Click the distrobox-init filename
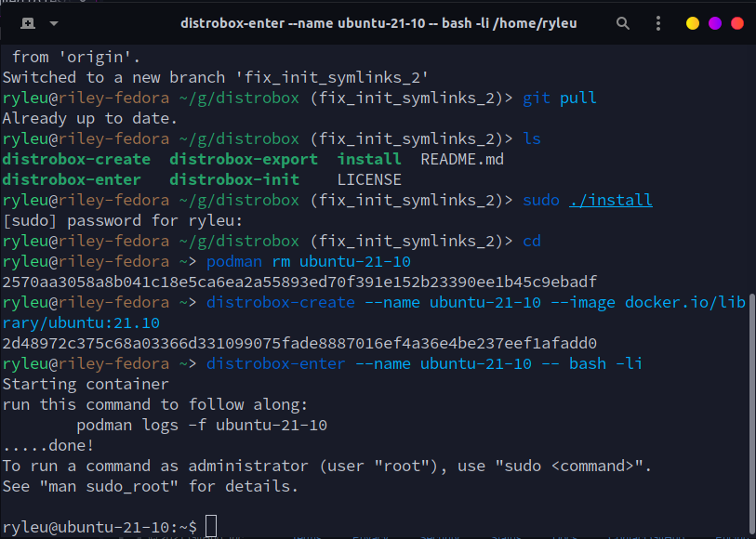This screenshot has width=756, height=539. coord(233,179)
